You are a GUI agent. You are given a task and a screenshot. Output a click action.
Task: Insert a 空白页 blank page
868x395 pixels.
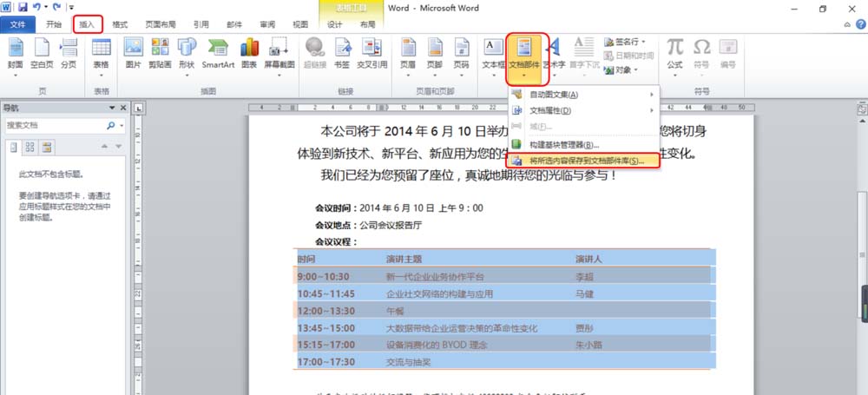point(42,54)
